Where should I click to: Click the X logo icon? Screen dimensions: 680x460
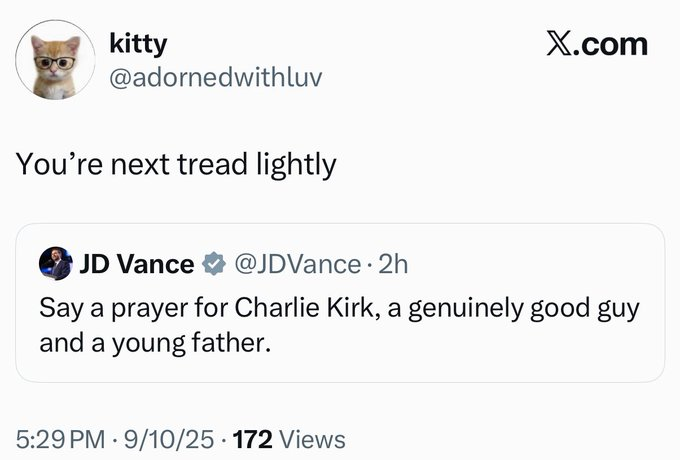[x=558, y=44]
